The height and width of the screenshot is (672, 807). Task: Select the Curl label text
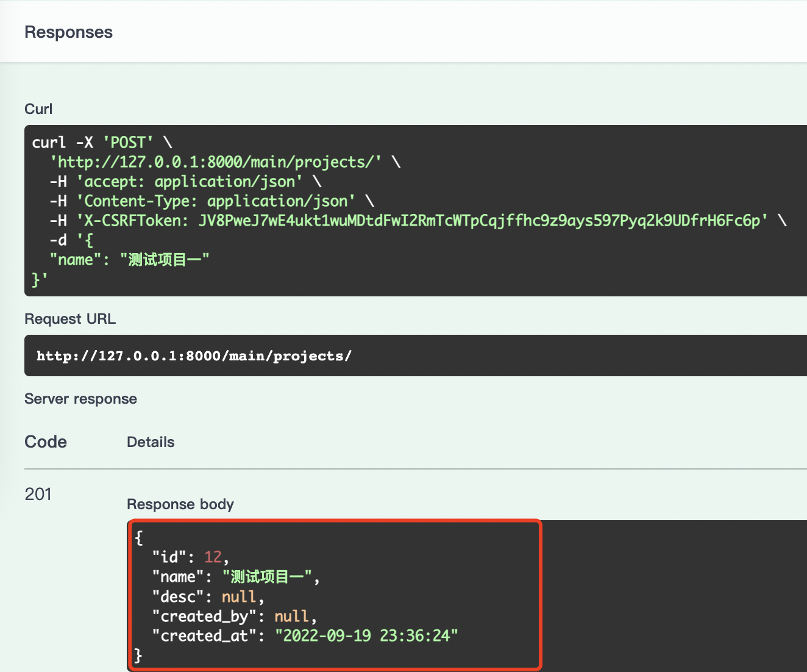tap(38, 109)
